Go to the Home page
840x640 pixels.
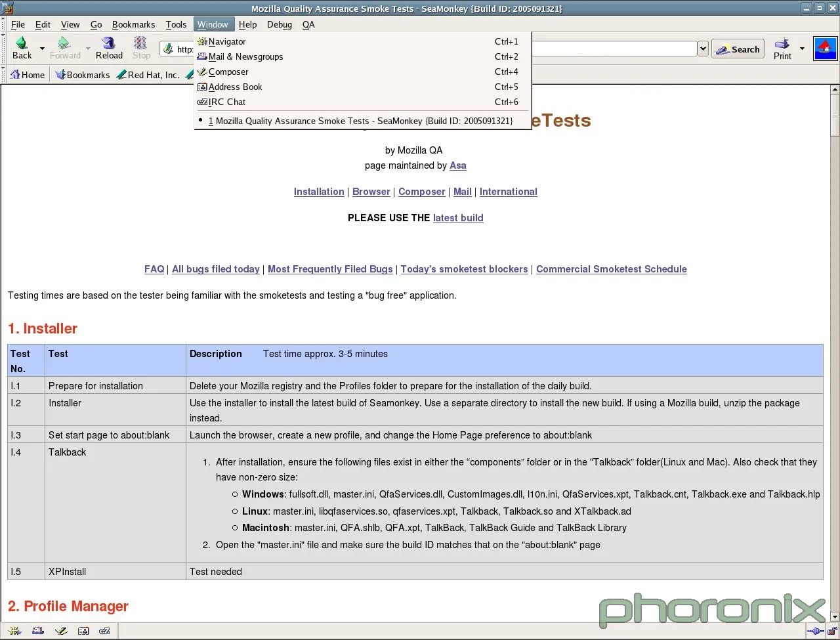click(x=28, y=75)
